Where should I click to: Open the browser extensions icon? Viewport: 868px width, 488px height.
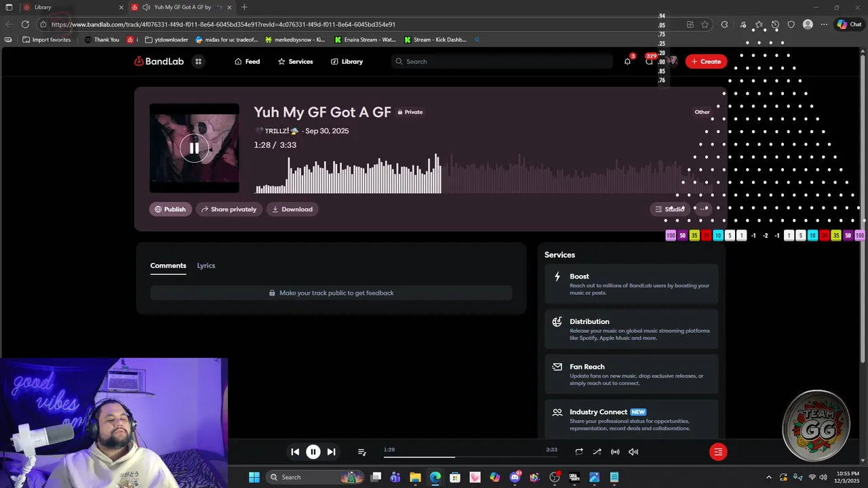(x=725, y=24)
